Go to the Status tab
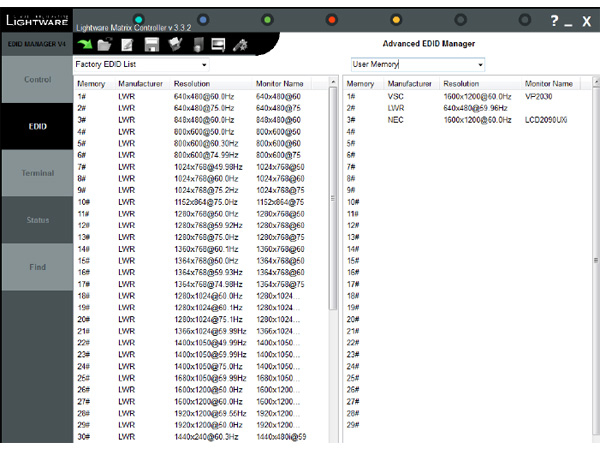Screen dimensions: 600x450 pos(37,220)
